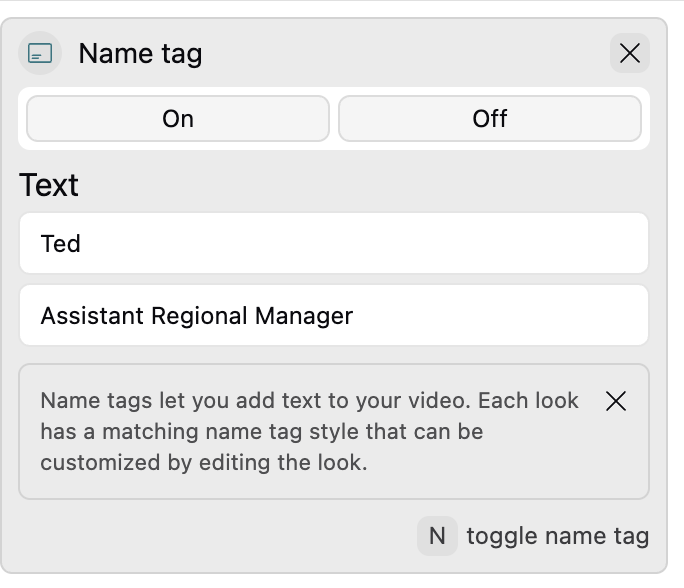Viewport: 684px width, 588px height.
Task: Close the Name tag panel
Action: (x=629, y=53)
